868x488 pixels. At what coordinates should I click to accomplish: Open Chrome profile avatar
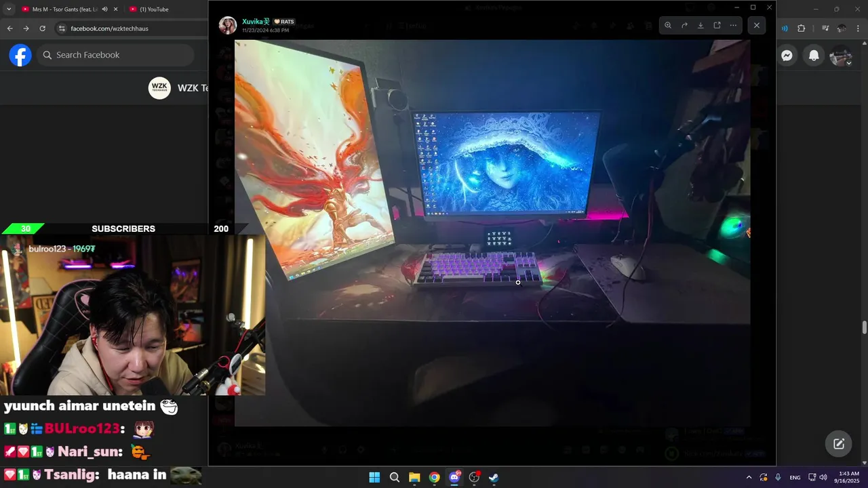pos(842,28)
